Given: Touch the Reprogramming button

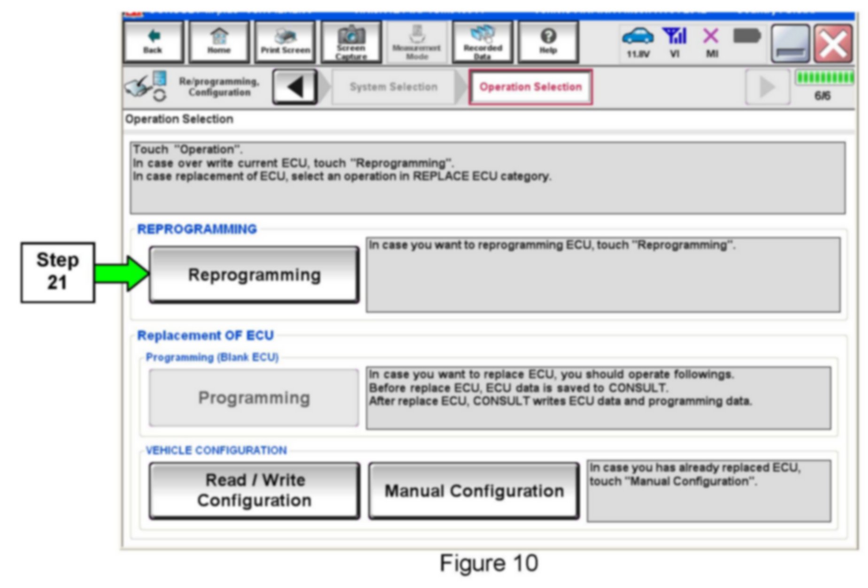Looking at the screenshot, I should click(x=254, y=275).
